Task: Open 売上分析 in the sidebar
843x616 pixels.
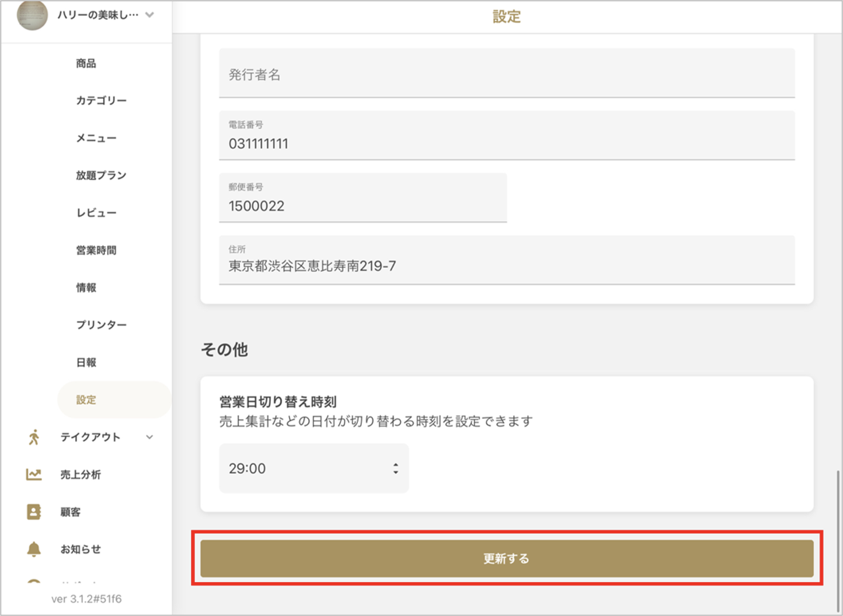Action: click(81, 474)
